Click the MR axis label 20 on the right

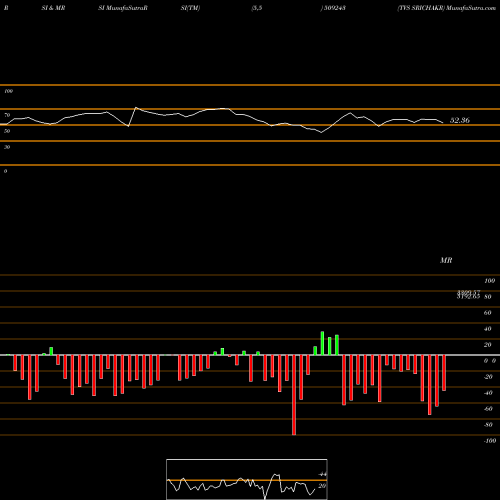488,345
